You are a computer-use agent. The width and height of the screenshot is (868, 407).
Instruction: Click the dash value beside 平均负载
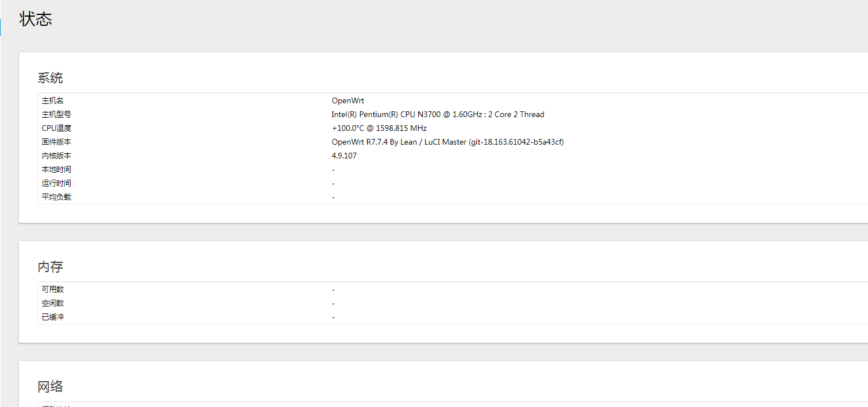click(x=333, y=197)
